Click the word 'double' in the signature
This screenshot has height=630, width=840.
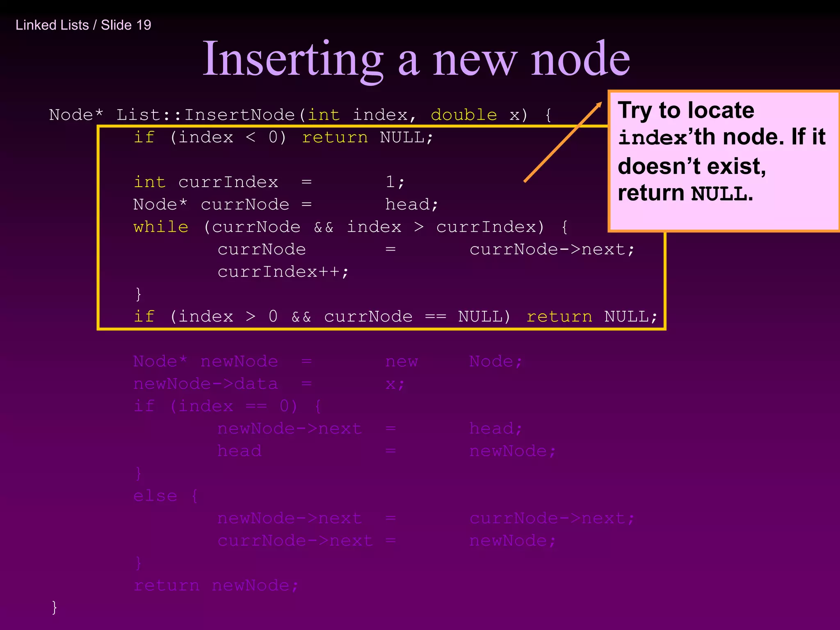[x=463, y=115]
